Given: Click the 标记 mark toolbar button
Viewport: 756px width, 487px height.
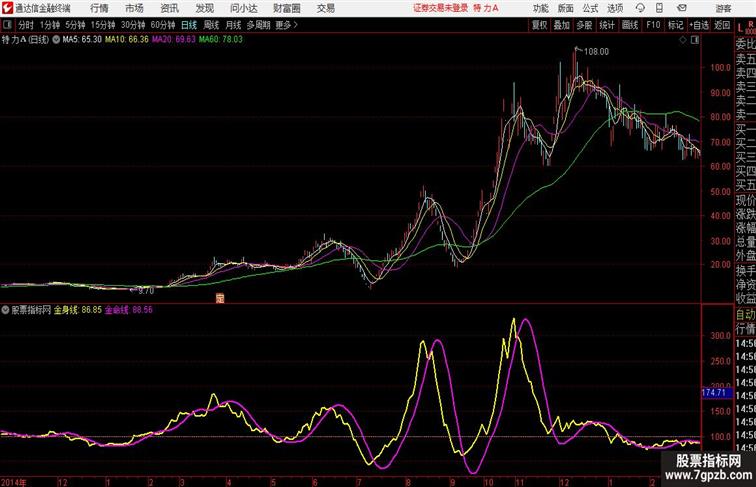Looking at the screenshot, I should click(675, 25).
